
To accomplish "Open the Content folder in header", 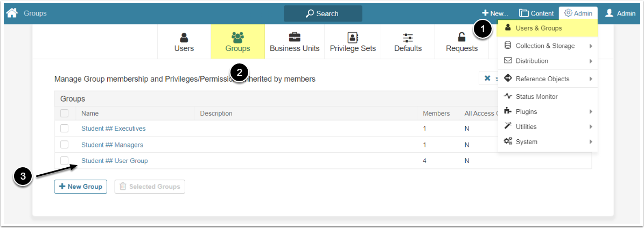I will (x=536, y=13).
